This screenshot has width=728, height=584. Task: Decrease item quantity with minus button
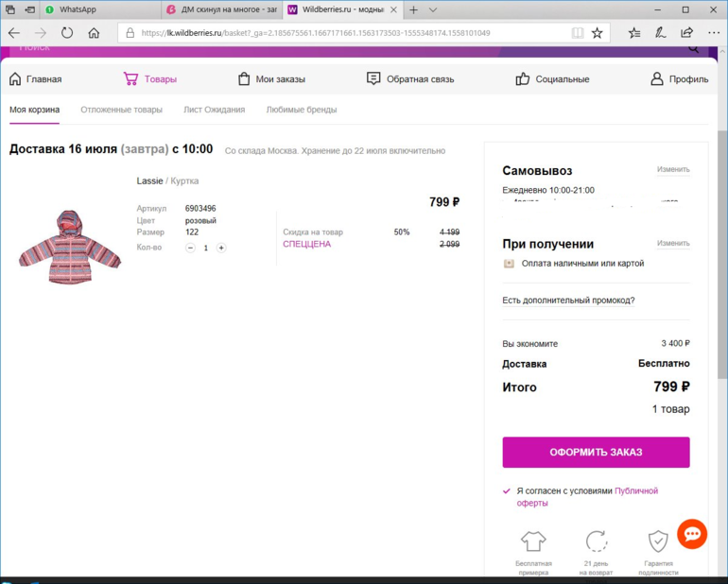pos(190,248)
